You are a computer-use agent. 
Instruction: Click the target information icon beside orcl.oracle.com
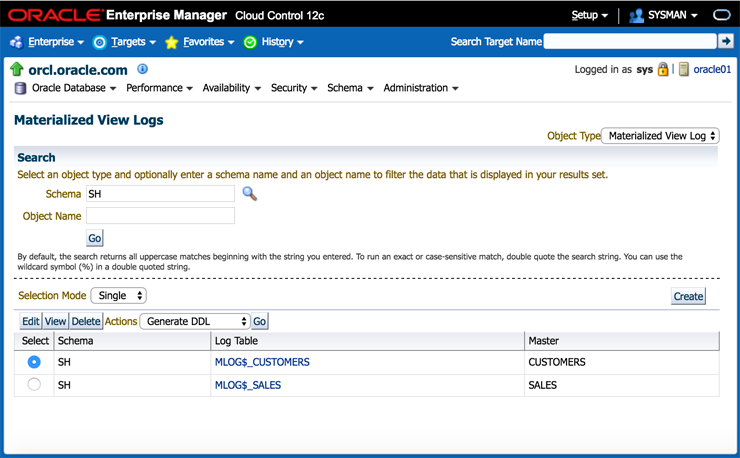pyautogui.click(x=143, y=69)
